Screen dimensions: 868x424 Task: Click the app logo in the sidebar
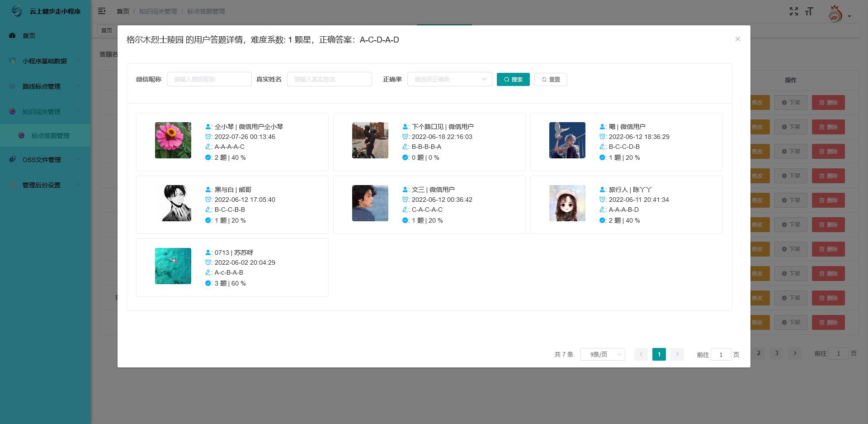pos(17,11)
